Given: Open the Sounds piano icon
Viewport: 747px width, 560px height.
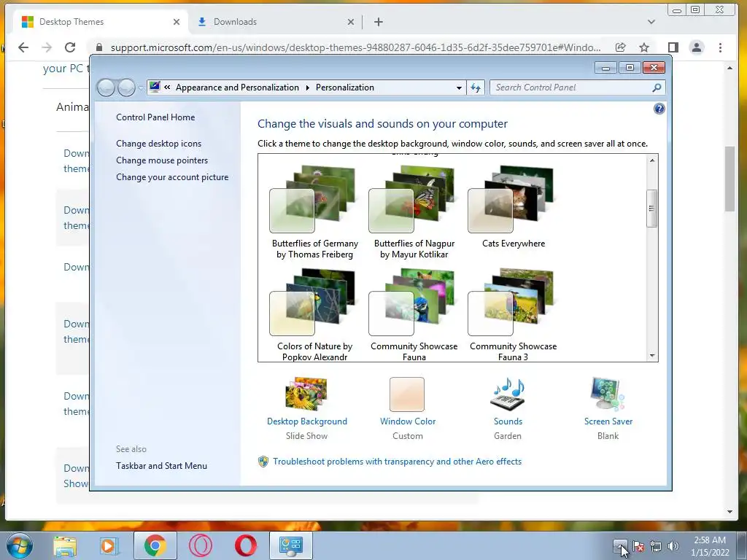Looking at the screenshot, I should tap(508, 394).
